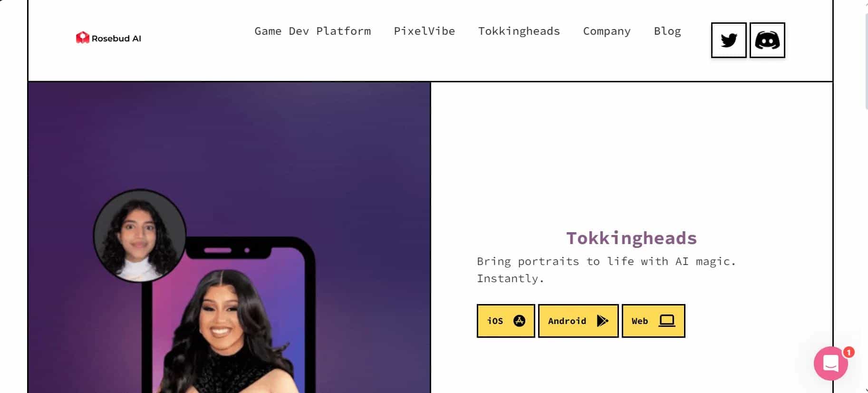Click the App Store icon on the iOS button

tap(519, 321)
